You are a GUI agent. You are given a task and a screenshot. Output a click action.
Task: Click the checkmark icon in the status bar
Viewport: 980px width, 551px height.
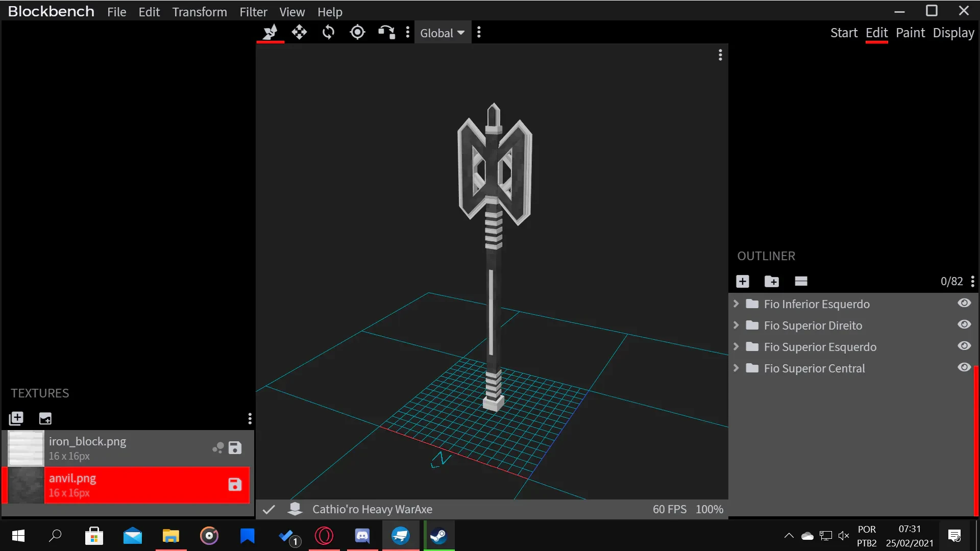pos(269,509)
